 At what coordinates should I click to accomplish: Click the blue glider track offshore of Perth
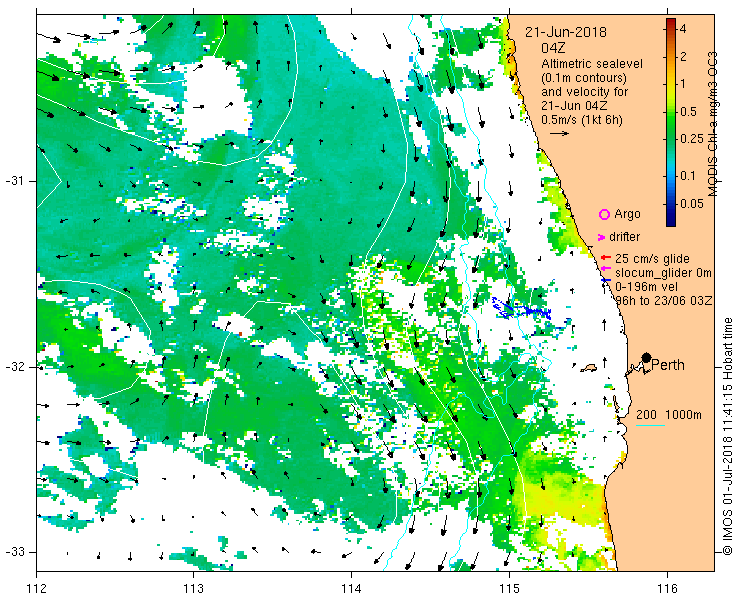521,309
